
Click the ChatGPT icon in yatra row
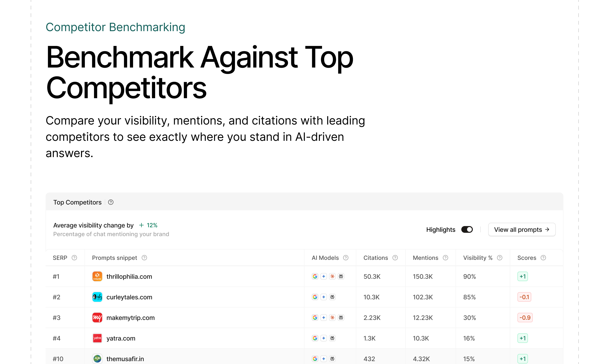(x=332, y=338)
